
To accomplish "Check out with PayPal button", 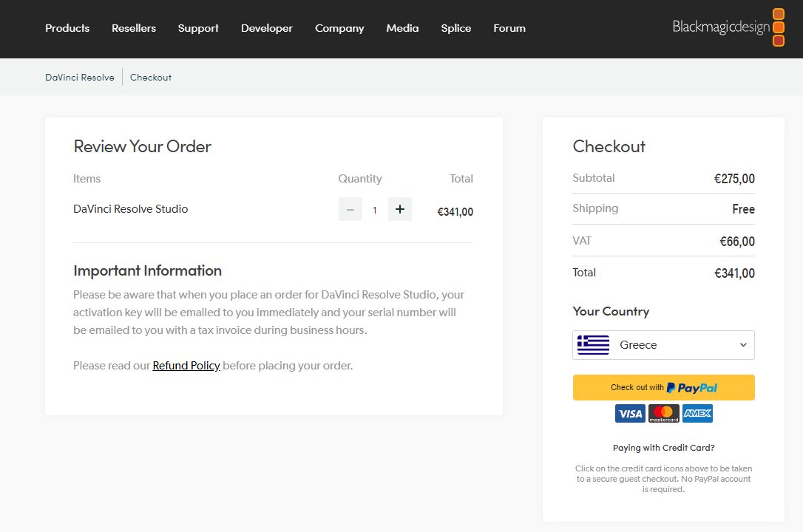I will [663, 387].
